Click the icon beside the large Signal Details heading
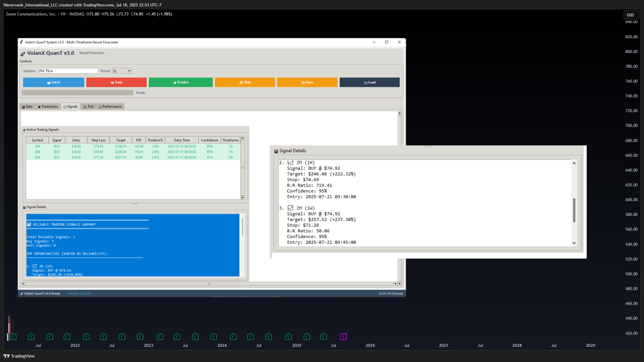 point(276,151)
